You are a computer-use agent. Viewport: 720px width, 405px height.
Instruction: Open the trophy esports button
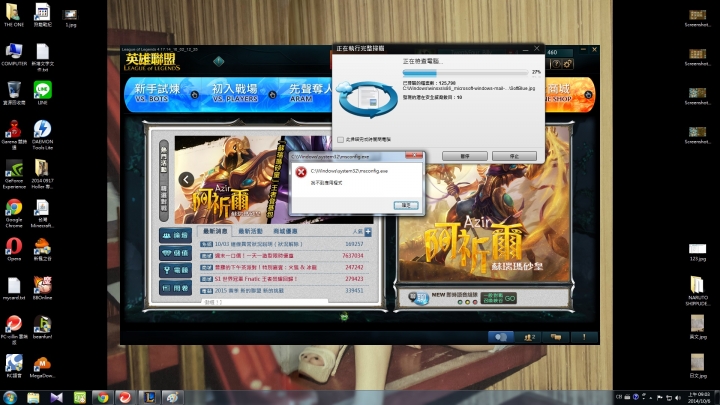tap(175, 270)
